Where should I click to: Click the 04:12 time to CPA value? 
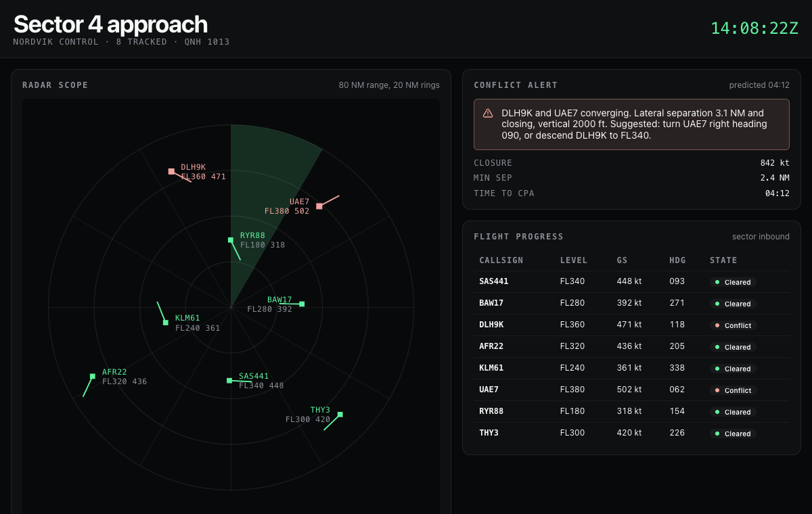[777, 193]
